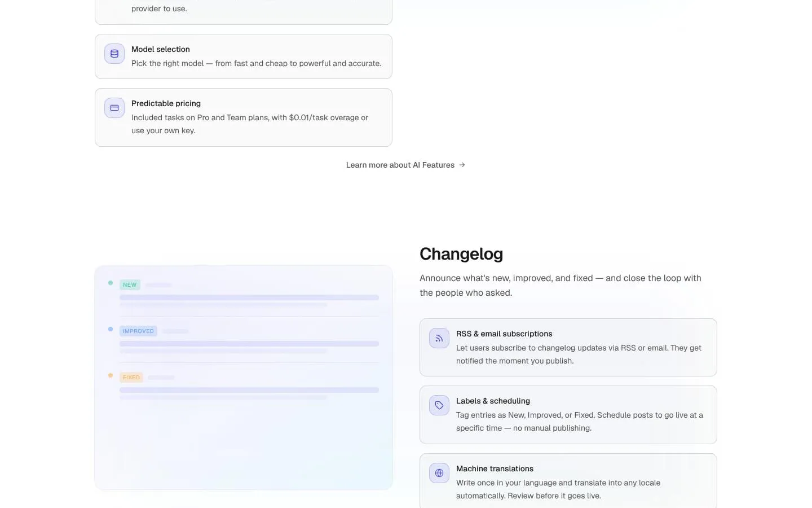Click the Changelog heading

coord(461,254)
